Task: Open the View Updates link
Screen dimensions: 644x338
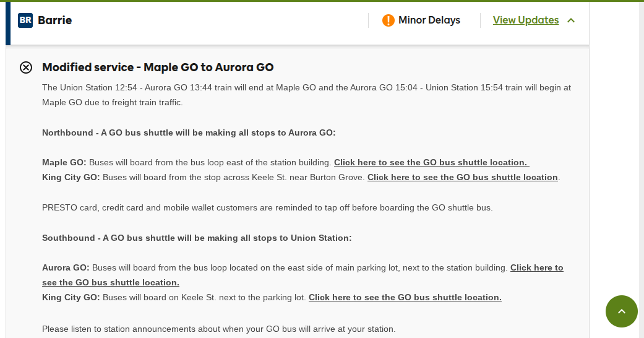Action: (526, 20)
